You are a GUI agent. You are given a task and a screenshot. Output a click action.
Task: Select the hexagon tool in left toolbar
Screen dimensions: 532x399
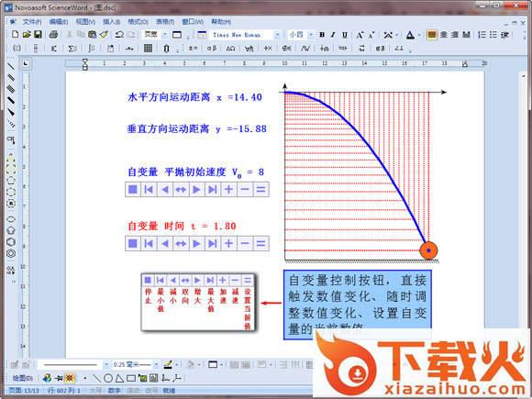(x=11, y=241)
